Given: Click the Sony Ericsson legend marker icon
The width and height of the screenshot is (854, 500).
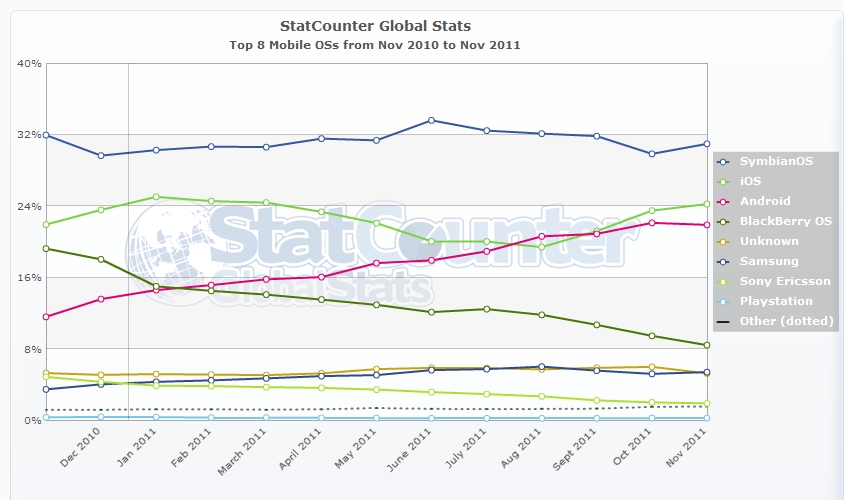Looking at the screenshot, I should click(723, 282).
